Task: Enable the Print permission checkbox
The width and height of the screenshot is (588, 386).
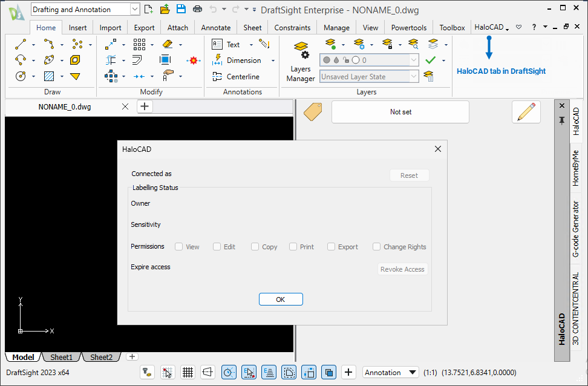Action: [293, 247]
